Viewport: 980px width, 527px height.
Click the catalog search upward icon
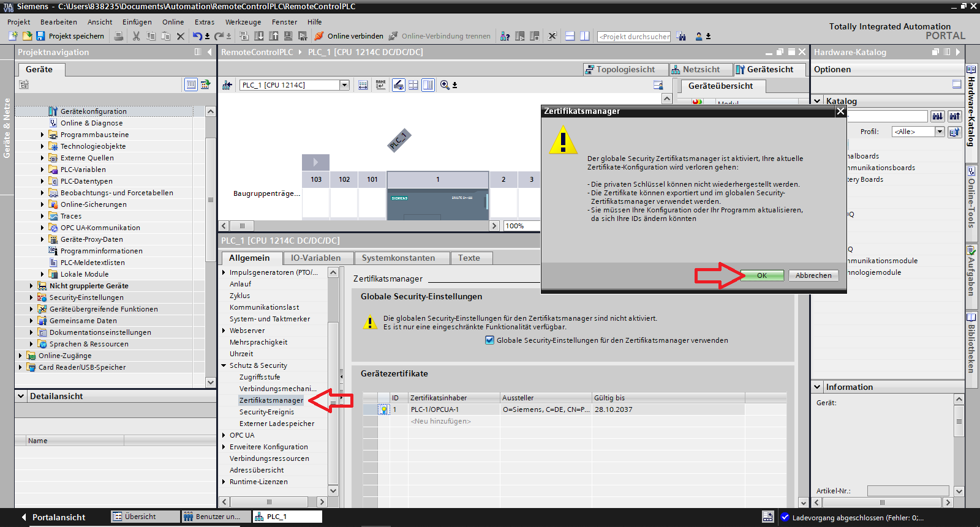[954, 116]
